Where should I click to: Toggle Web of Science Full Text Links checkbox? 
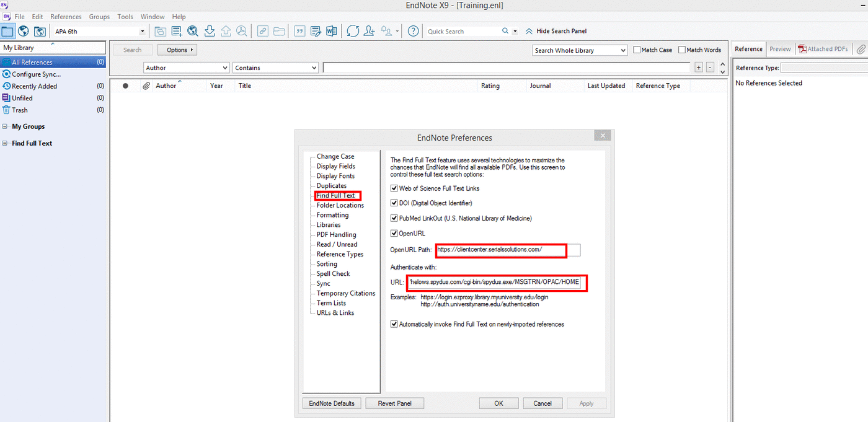[394, 188]
